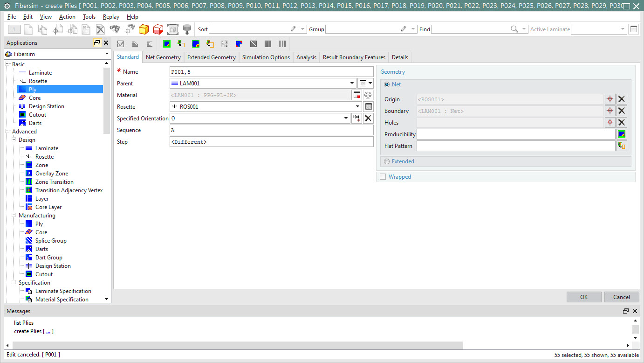Open the Tools menu
This screenshot has height=363, width=644.
89,16
